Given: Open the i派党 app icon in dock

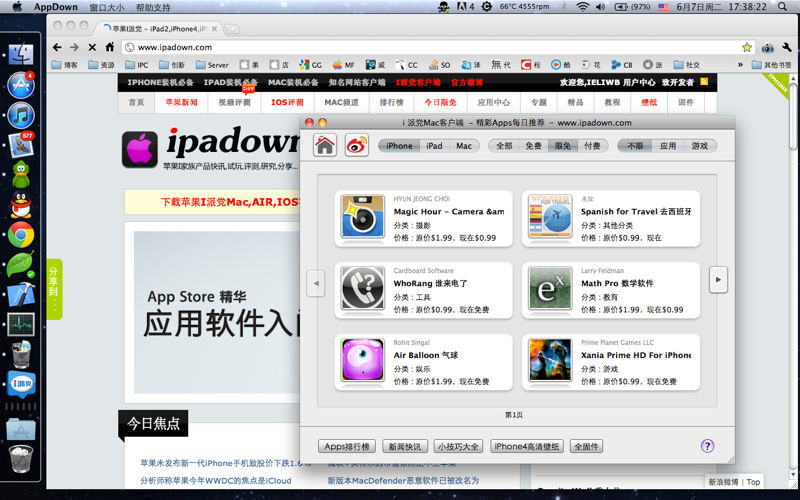Looking at the screenshot, I should (21, 384).
